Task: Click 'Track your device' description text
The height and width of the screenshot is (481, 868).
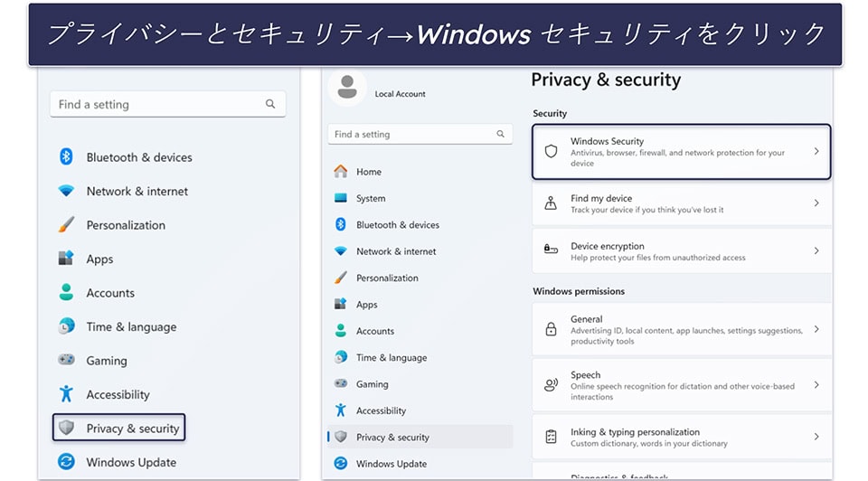Action: [647, 210]
